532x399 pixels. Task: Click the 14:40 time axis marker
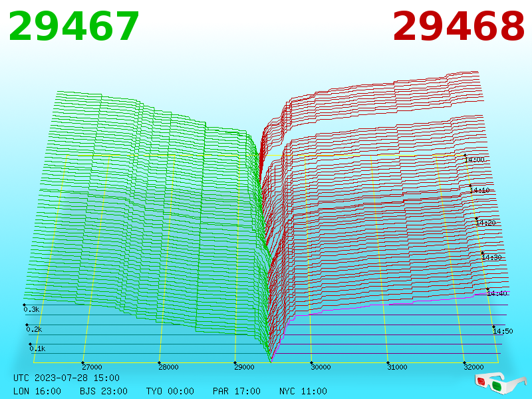coord(497,293)
